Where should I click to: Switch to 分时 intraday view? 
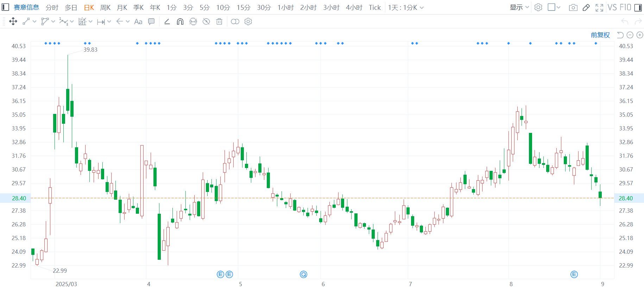(x=52, y=7)
